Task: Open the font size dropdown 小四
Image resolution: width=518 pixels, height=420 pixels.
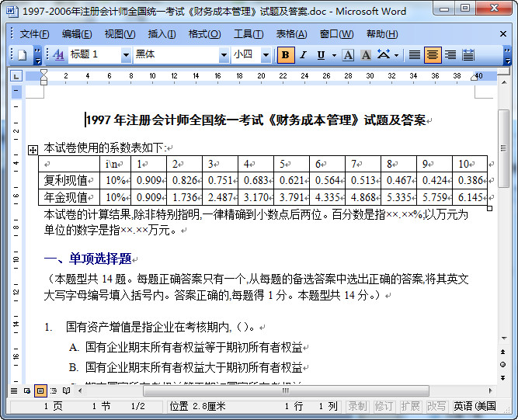Action: coord(266,55)
